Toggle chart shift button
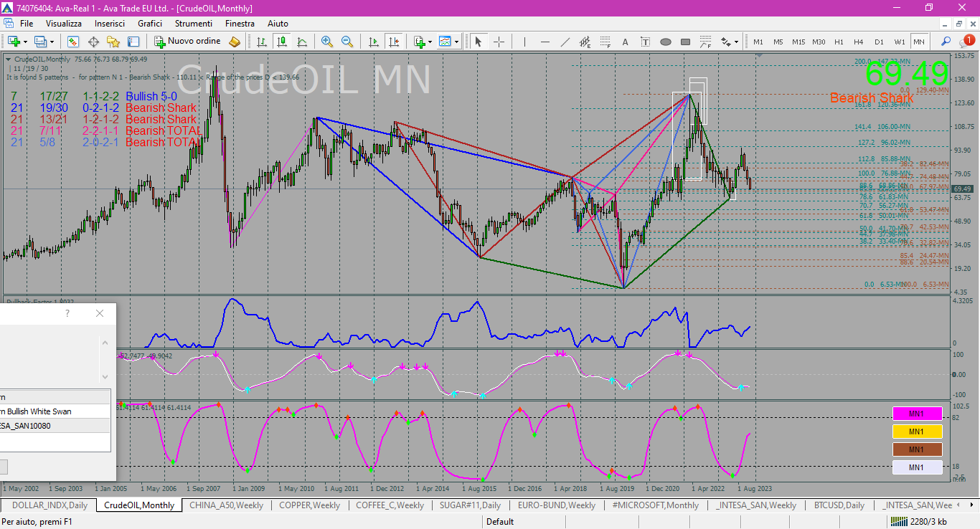Image resolution: width=980 pixels, height=529 pixels. [393, 42]
